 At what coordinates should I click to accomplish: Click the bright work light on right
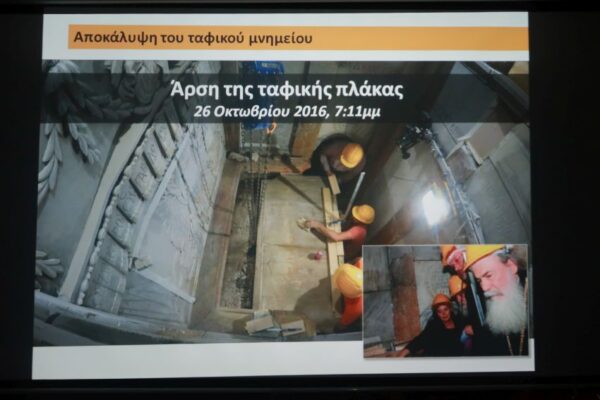tap(434, 207)
